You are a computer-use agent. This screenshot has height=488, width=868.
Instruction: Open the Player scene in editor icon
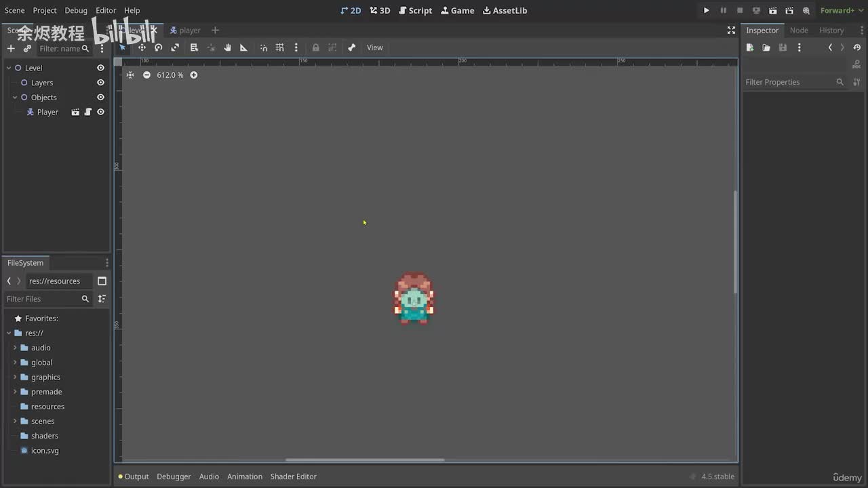click(75, 112)
